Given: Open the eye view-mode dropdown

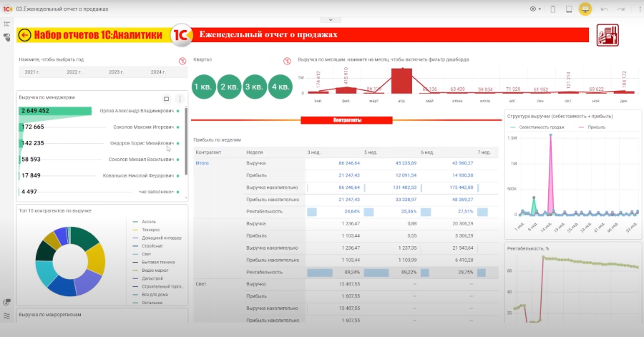Looking at the screenshot, I should (535, 9).
